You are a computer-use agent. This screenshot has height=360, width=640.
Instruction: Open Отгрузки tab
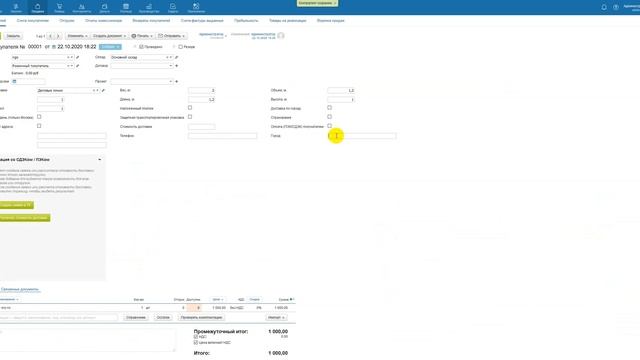point(67,20)
